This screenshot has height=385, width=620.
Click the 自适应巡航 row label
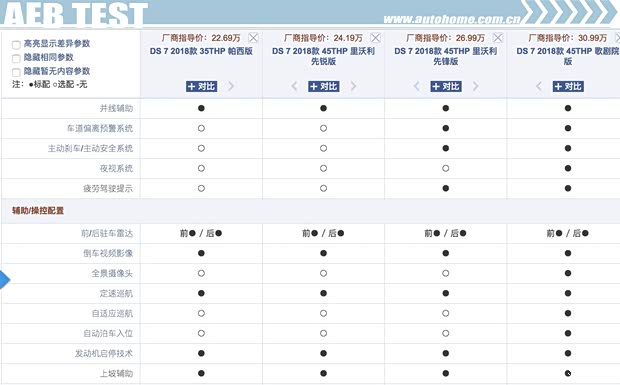coord(112,314)
